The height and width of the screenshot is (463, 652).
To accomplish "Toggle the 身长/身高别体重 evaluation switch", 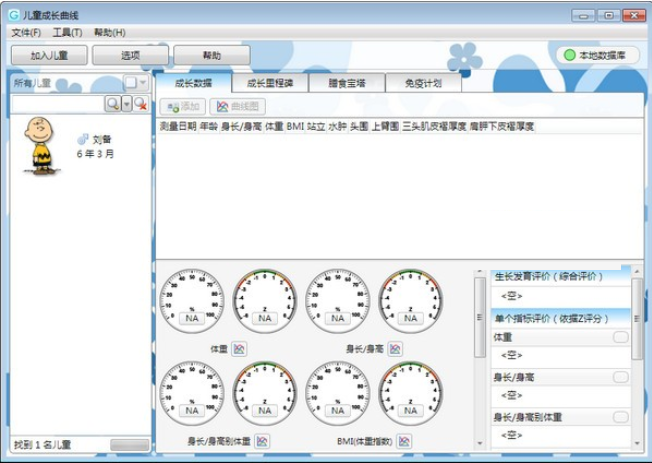I will pos(620,417).
